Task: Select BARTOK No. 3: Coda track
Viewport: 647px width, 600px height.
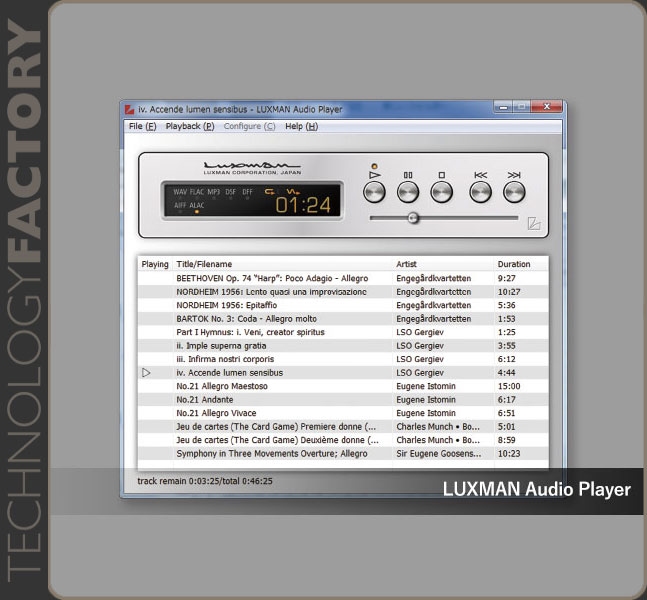Action: coord(343,319)
